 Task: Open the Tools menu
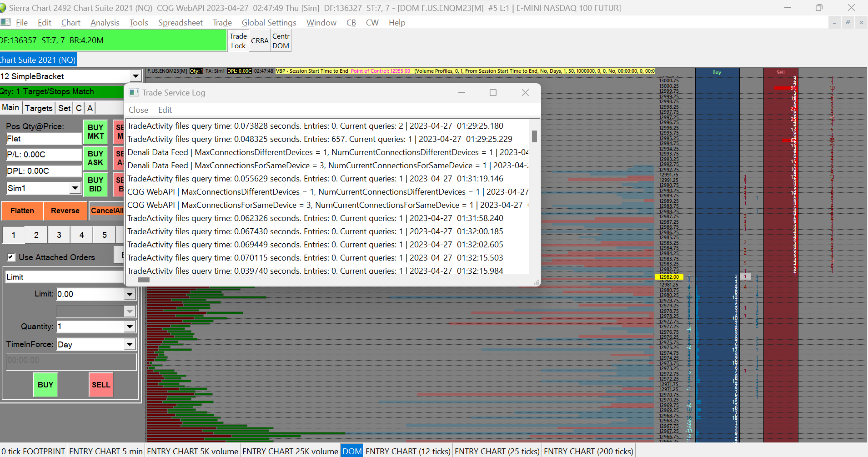coord(139,23)
